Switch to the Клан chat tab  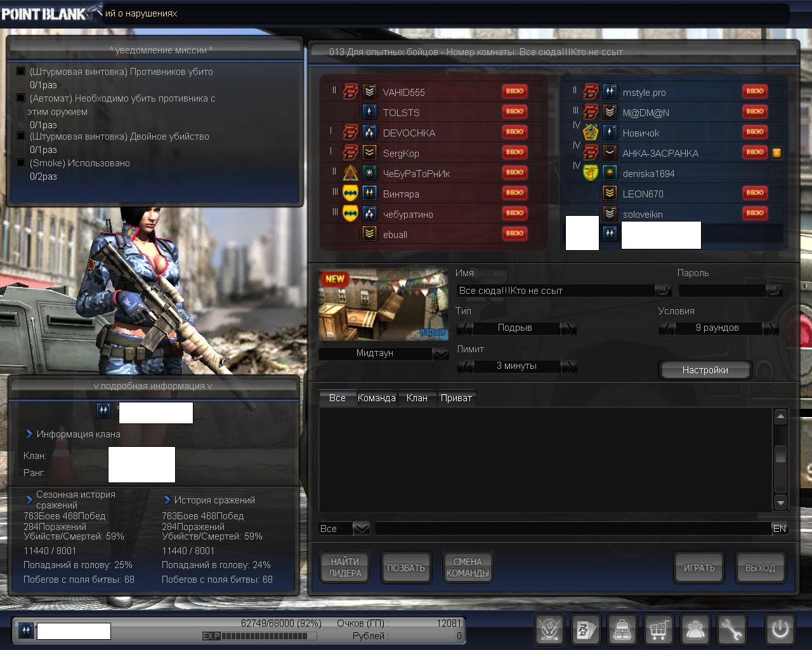(417, 398)
